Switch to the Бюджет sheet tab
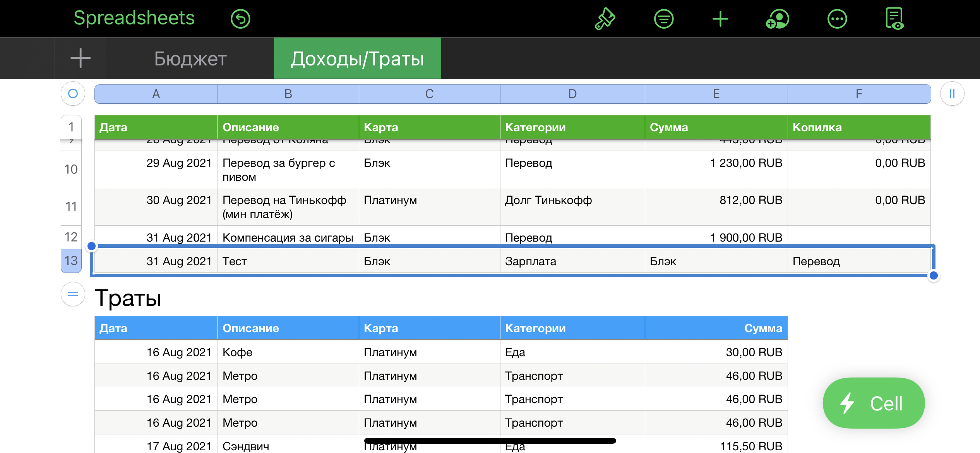This screenshot has height=453, width=980. [x=190, y=59]
